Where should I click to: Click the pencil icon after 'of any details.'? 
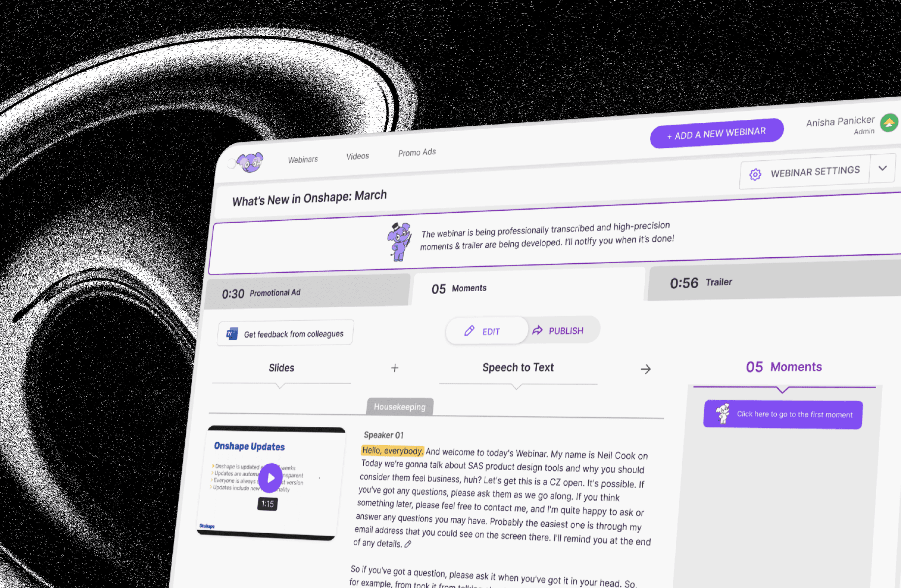point(408,544)
